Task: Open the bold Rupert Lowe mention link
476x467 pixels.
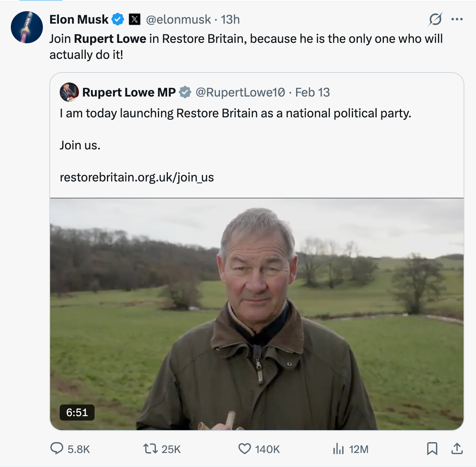Action: [x=110, y=39]
